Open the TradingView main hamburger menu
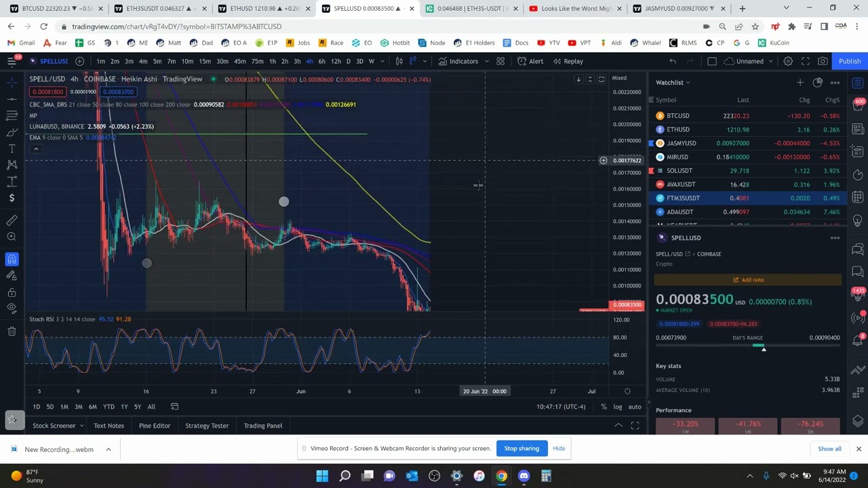This screenshot has height=488, width=868. click(12, 61)
